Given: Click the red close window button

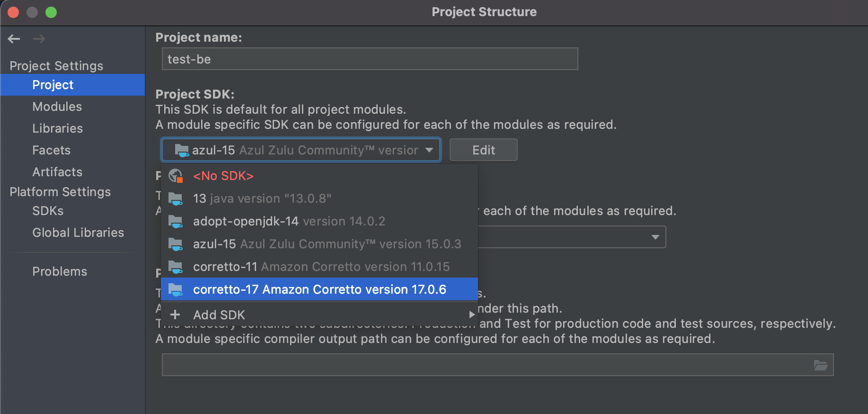Looking at the screenshot, I should tap(13, 12).
